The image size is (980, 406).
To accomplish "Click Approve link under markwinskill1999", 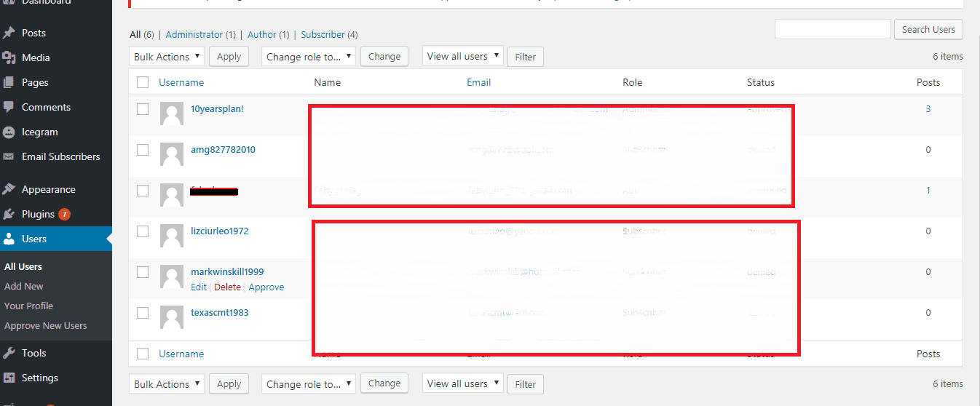I will (266, 287).
